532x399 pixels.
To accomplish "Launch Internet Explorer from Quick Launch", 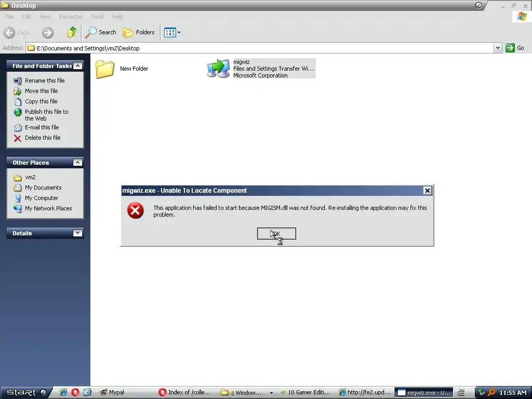I will 63,392.
